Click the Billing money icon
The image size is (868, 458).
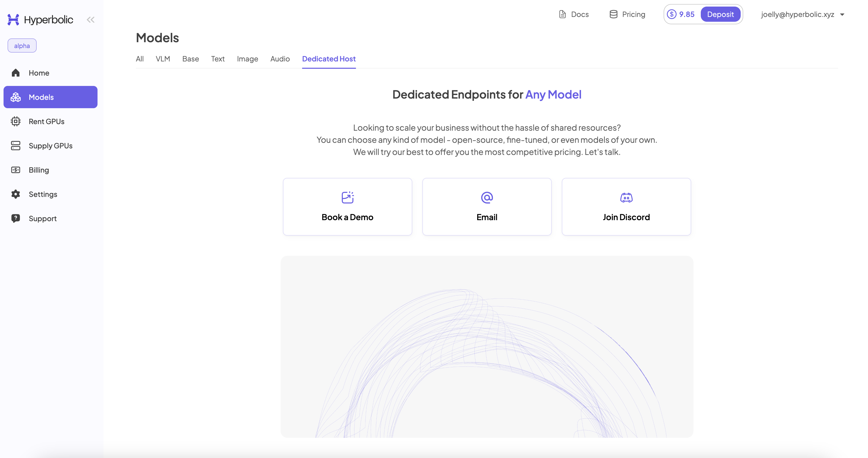pyautogui.click(x=15, y=170)
